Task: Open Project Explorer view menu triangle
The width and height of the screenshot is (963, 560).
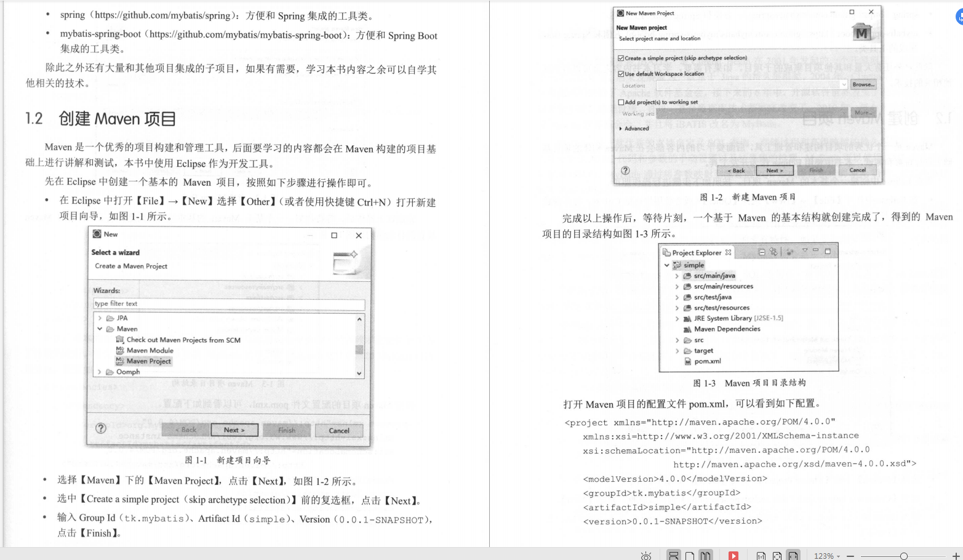Action: coord(805,250)
